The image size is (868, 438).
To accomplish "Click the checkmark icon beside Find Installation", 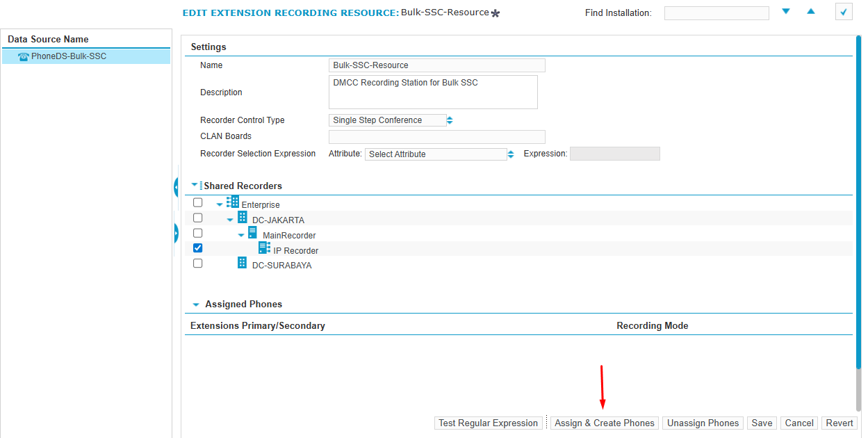I will (843, 12).
